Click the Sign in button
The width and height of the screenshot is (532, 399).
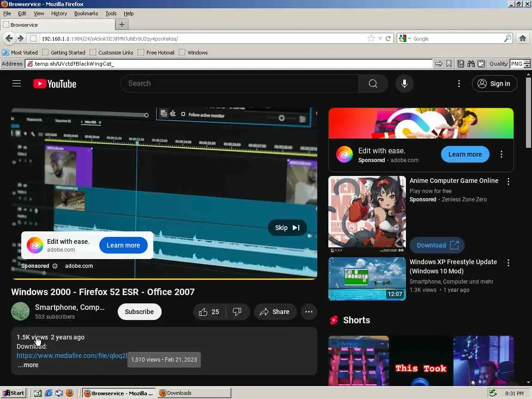(494, 84)
